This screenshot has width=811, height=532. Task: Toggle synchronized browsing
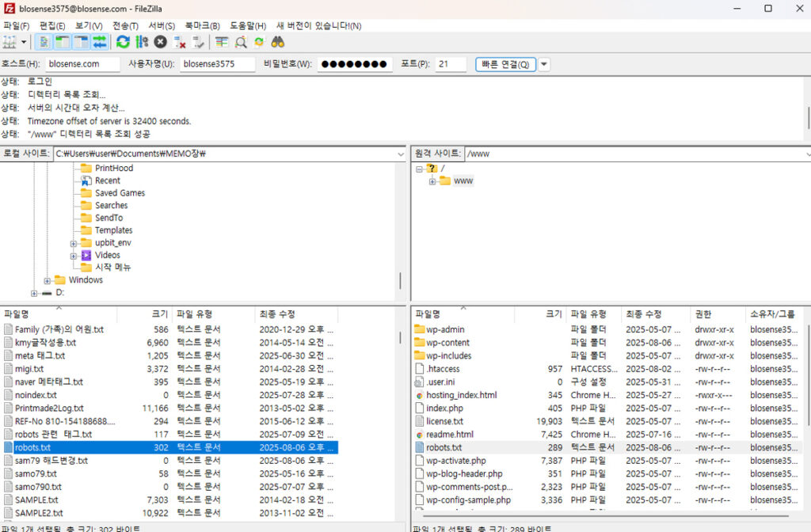coord(259,43)
